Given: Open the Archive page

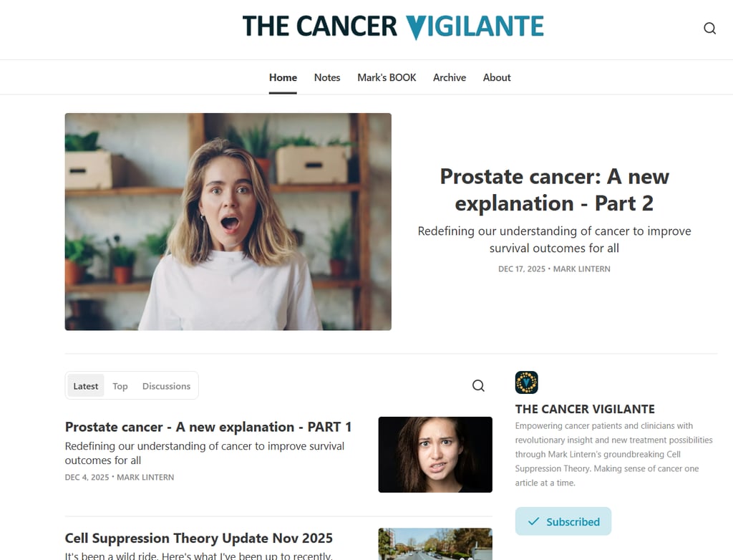Looking at the screenshot, I should (x=450, y=77).
